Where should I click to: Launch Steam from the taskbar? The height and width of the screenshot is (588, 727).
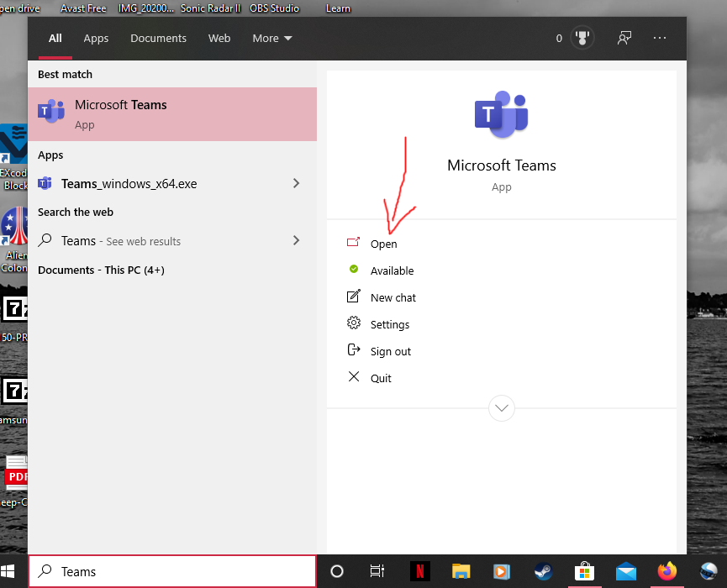[x=543, y=571]
